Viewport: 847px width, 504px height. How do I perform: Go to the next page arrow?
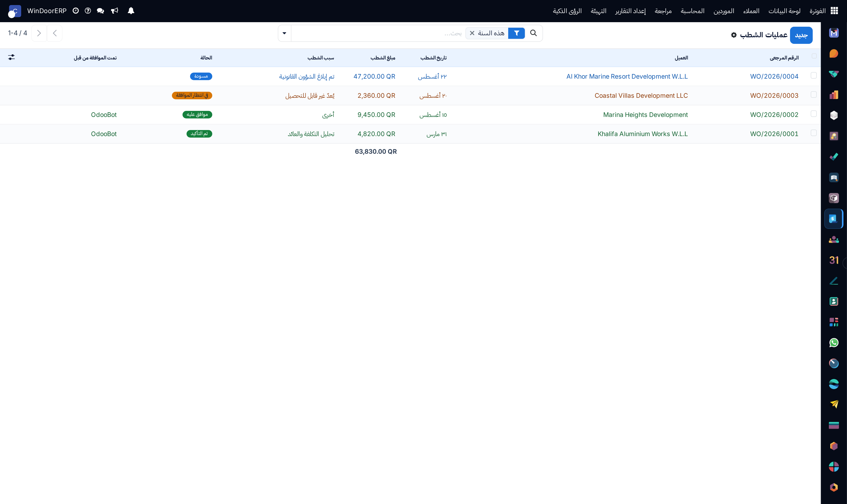[39, 33]
